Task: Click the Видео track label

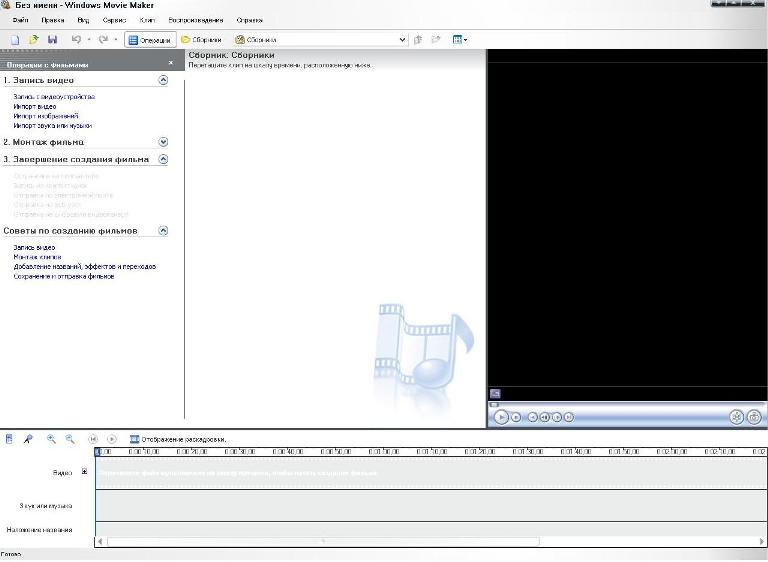Action: pos(62,473)
